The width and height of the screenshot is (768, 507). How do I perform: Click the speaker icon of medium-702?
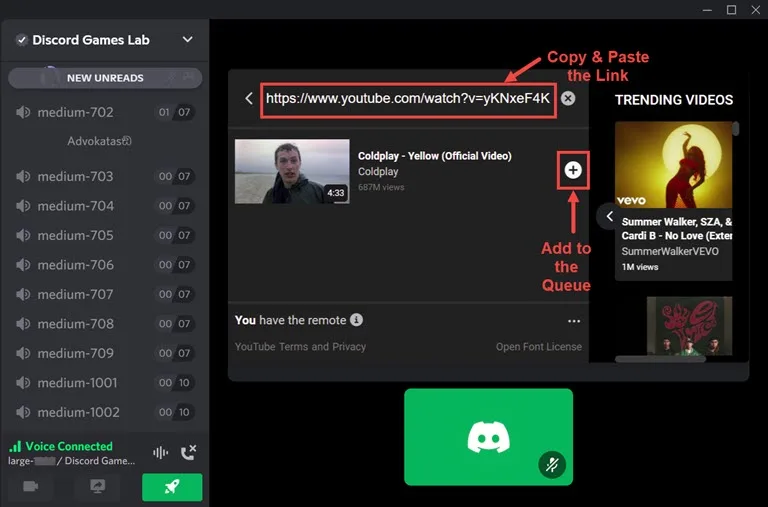pos(23,112)
